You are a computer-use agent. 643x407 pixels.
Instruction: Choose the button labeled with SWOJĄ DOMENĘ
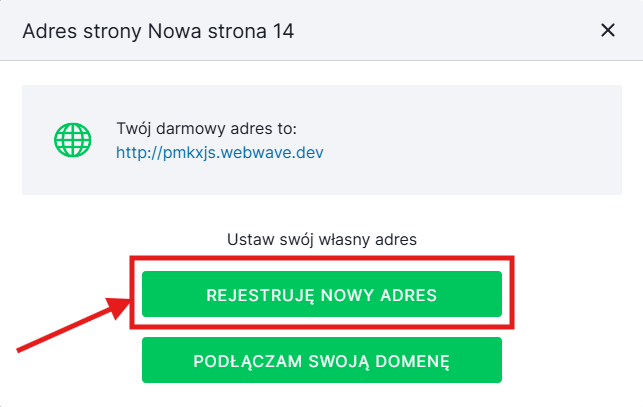321,360
